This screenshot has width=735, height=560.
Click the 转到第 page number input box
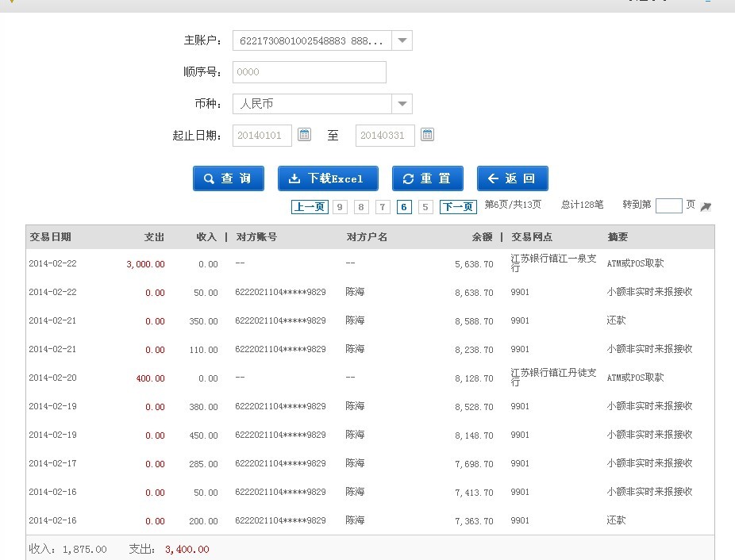pos(668,205)
